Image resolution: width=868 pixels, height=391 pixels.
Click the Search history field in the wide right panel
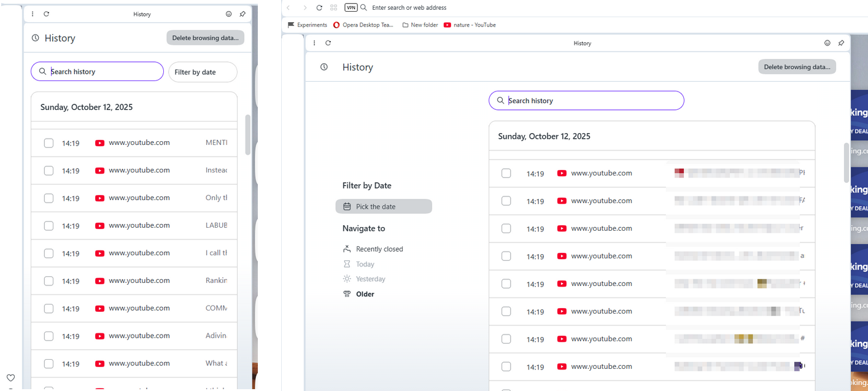(586, 101)
